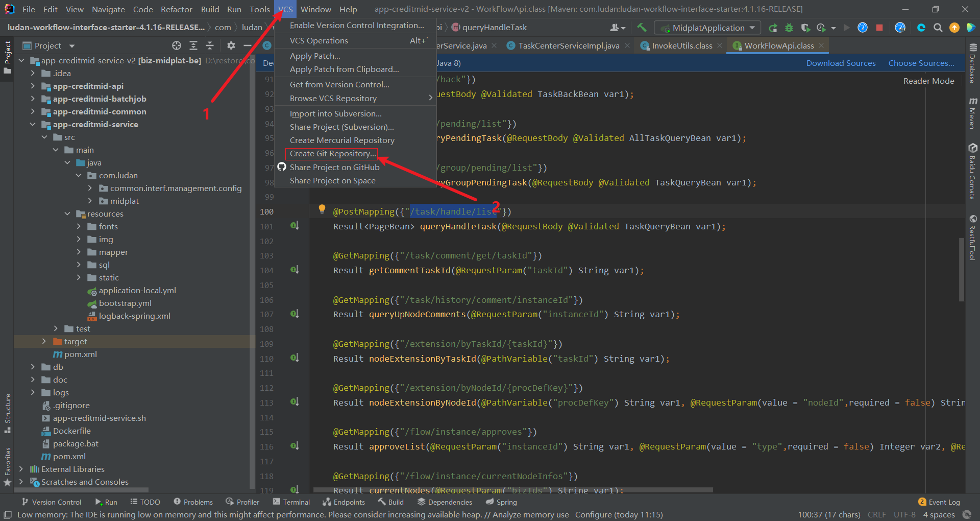The height and width of the screenshot is (521, 980).
Task: Expand External Libraries node
Action: [x=21, y=469]
